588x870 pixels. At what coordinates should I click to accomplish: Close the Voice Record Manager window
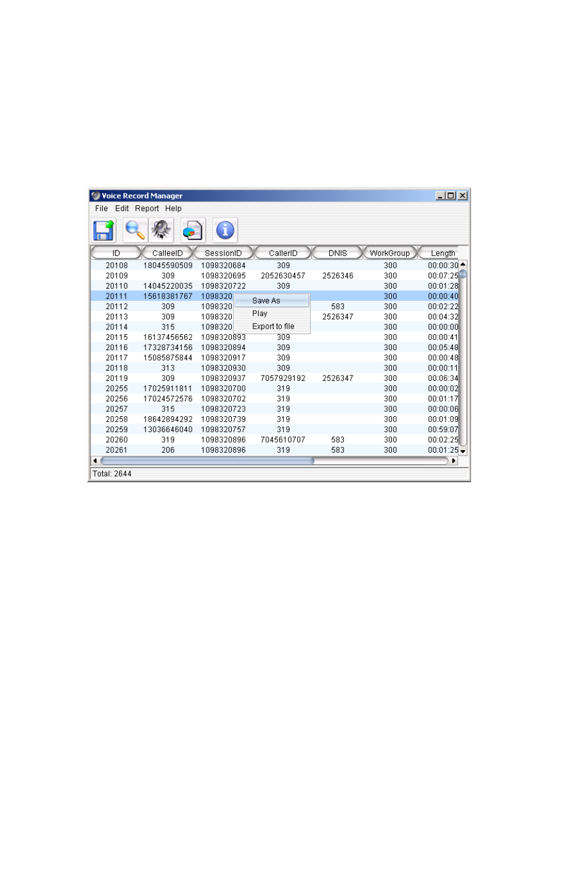click(x=462, y=195)
